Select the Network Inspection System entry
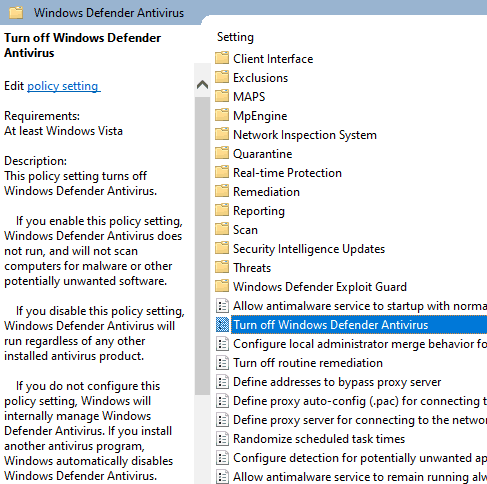The image size is (487, 484). [305, 135]
